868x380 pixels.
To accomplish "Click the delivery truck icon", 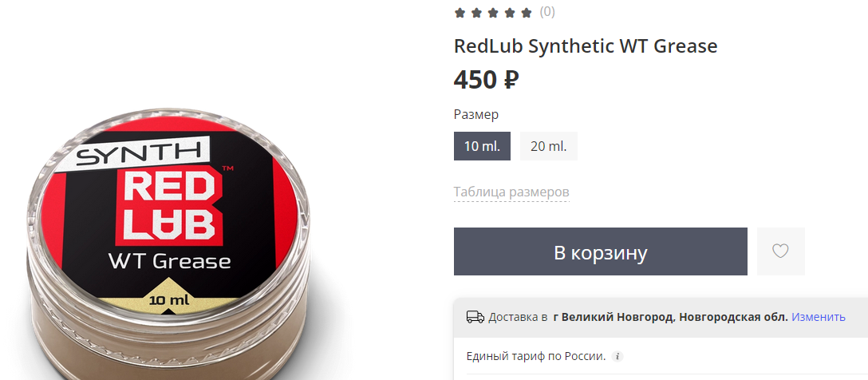I will 475,317.
